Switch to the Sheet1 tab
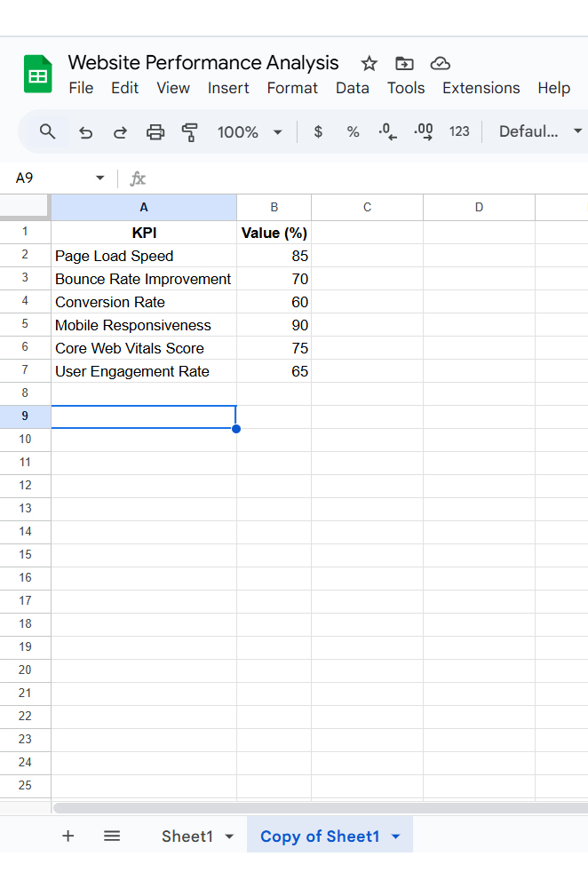 187,836
